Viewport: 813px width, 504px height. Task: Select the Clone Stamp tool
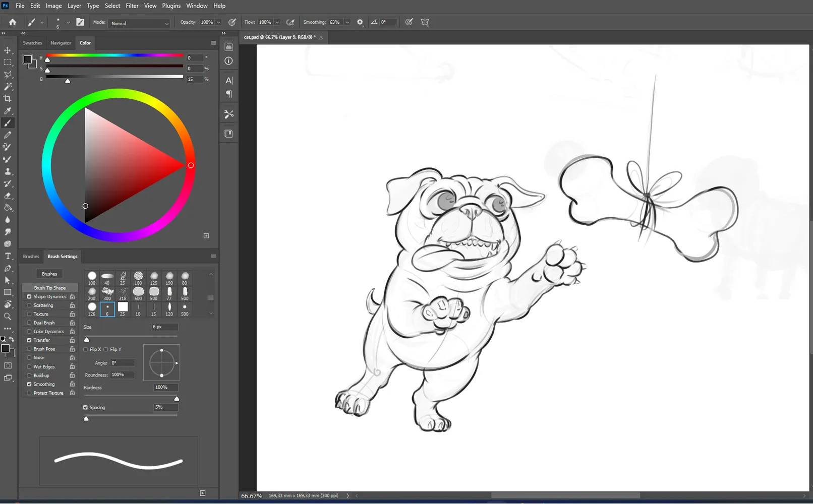point(8,171)
